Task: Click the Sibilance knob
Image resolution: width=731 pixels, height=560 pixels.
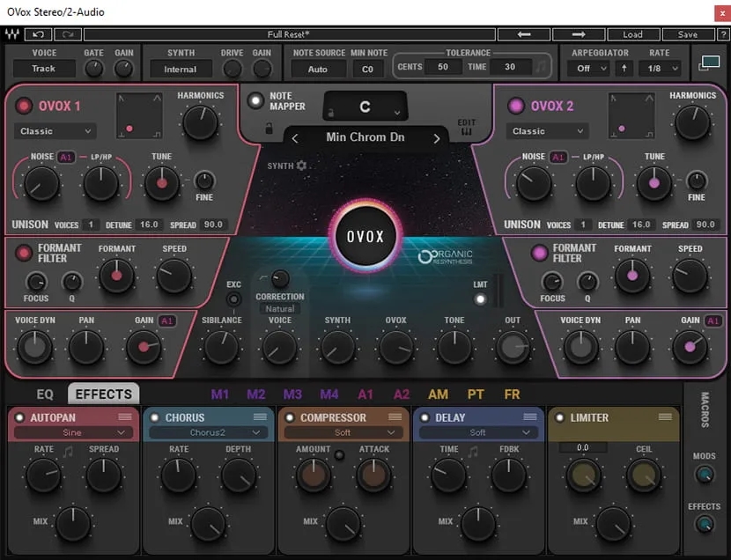Action: click(x=221, y=348)
